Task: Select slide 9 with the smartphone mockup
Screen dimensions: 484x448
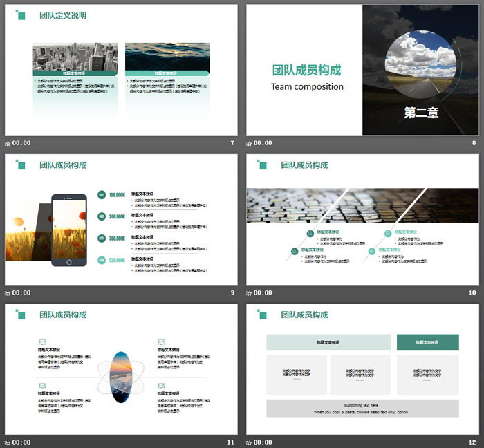Action: point(121,219)
